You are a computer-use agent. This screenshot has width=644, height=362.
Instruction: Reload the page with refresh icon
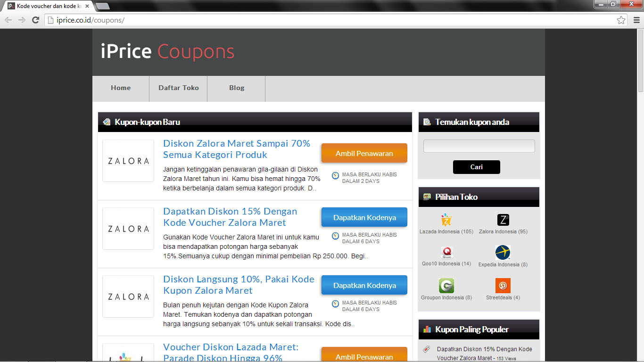pos(35,20)
